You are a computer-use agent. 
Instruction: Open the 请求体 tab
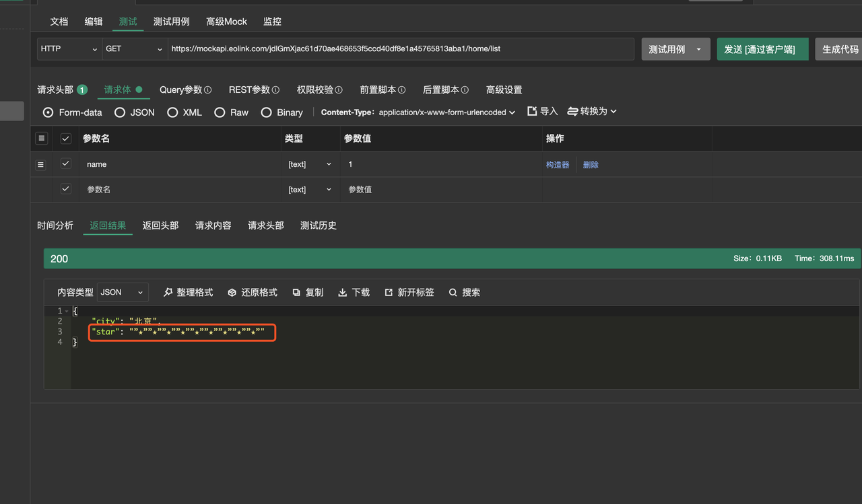click(123, 89)
